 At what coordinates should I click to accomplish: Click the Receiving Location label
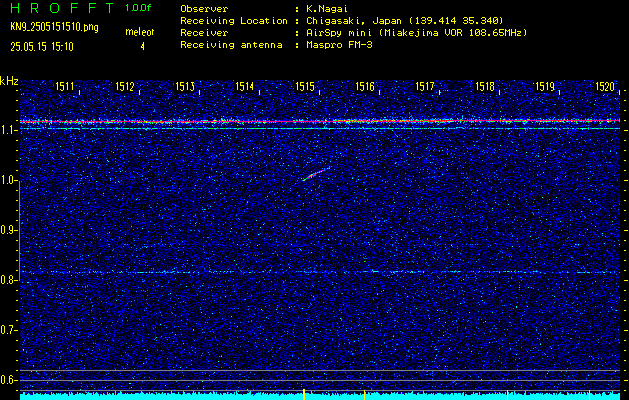pos(234,21)
